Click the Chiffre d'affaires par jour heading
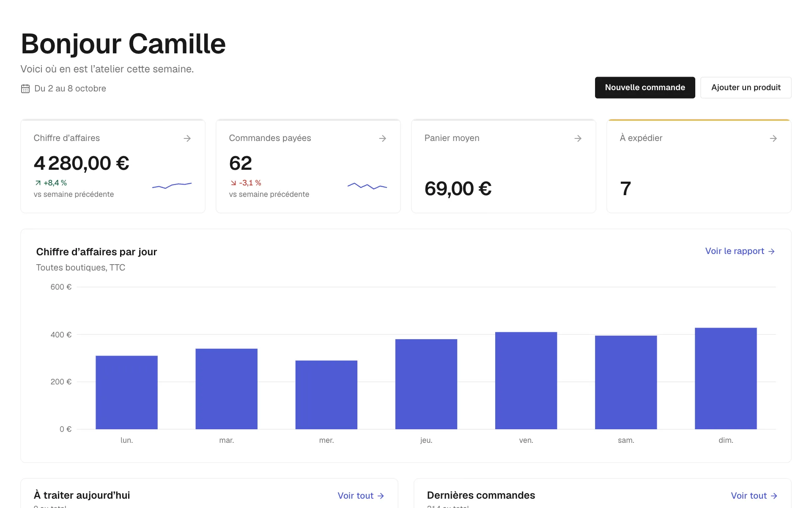Image resolution: width=812 pixels, height=508 pixels. tap(96, 252)
